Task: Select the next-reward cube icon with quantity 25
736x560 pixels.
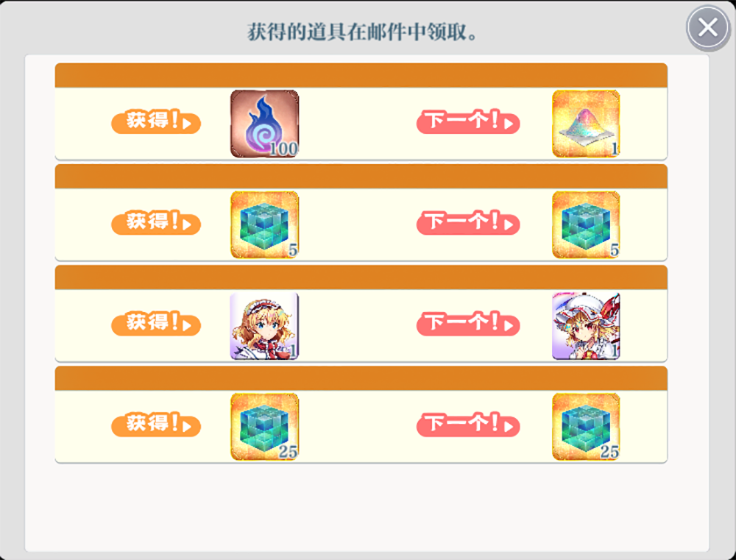Action: click(x=586, y=427)
